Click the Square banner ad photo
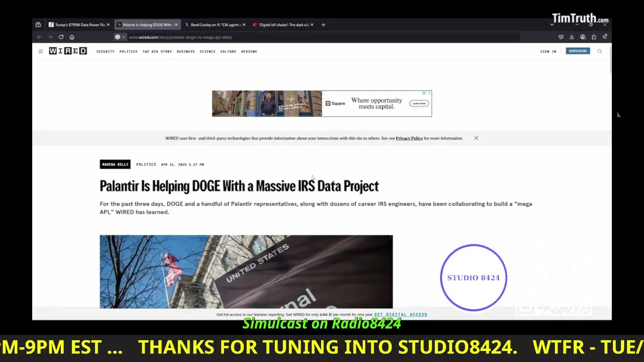 point(267,104)
